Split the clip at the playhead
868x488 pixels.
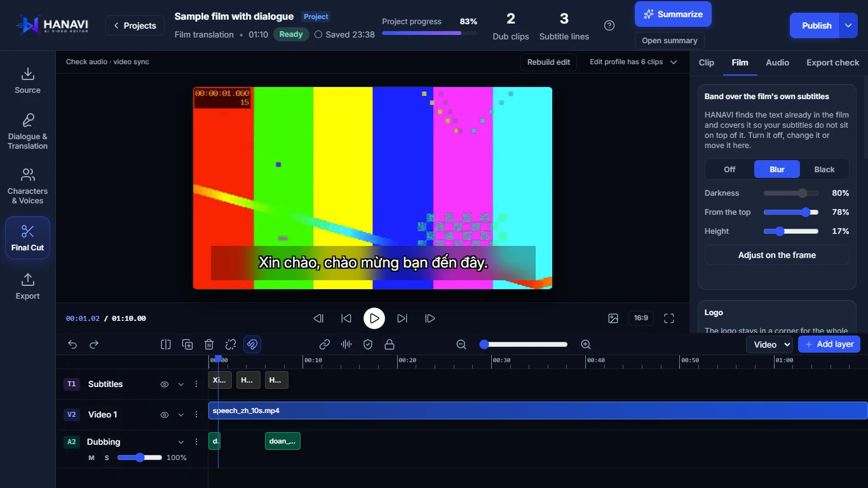[166, 344]
